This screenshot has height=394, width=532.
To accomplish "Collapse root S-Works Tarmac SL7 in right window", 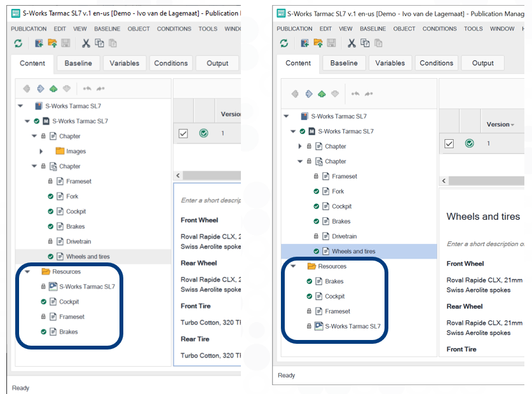I will pyautogui.click(x=286, y=116).
